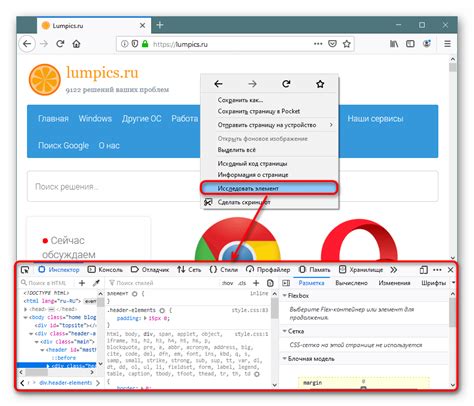474x406 pixels.
Task: Add a new CSS rule with plus
Action: 256,283
